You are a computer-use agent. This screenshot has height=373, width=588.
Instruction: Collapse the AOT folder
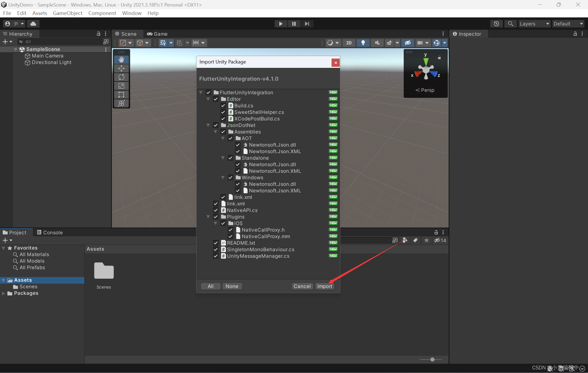click(223, 138)
